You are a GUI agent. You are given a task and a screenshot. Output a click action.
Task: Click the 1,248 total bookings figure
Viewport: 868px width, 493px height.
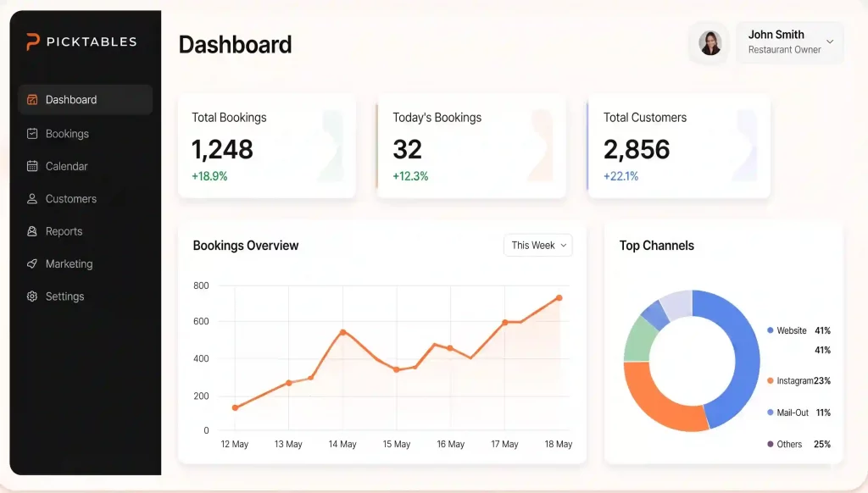(x=223, y=149)
